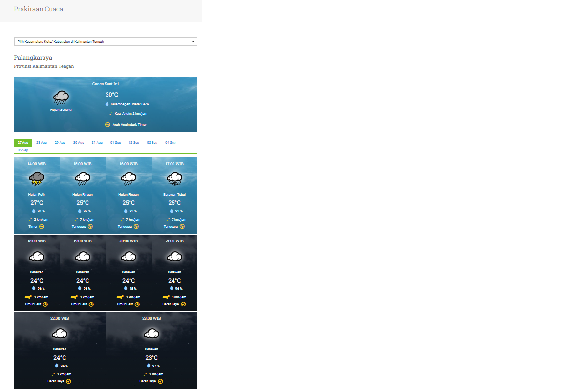
Task: Click the Timur compass icon at 14:00 WIB
Action: tap(42, 227)
